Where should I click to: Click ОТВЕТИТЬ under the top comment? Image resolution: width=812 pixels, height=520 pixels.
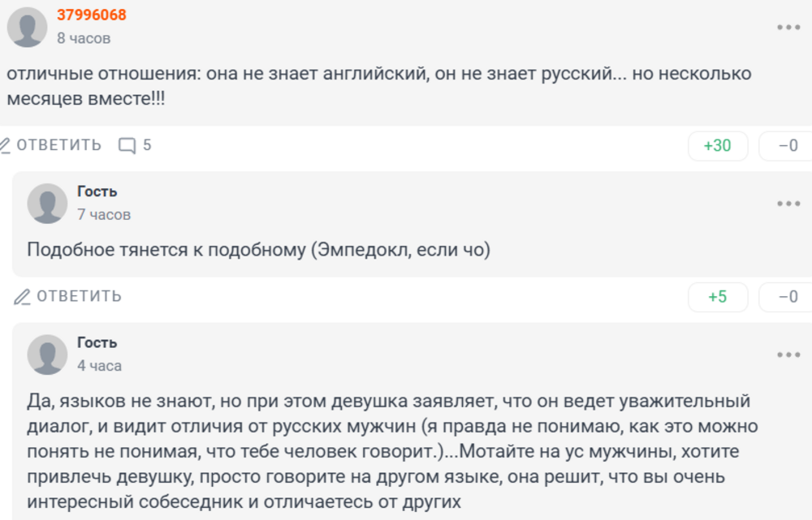59,145
